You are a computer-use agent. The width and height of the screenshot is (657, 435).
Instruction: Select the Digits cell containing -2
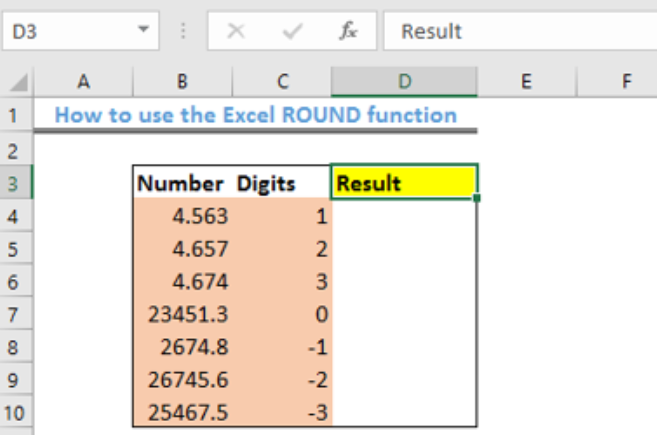[282, 380]
